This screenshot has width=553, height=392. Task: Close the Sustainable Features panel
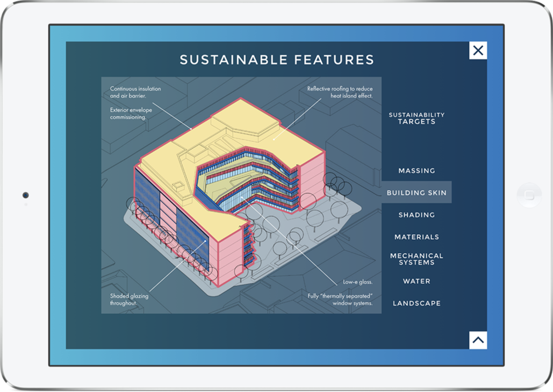coord(478,50)
